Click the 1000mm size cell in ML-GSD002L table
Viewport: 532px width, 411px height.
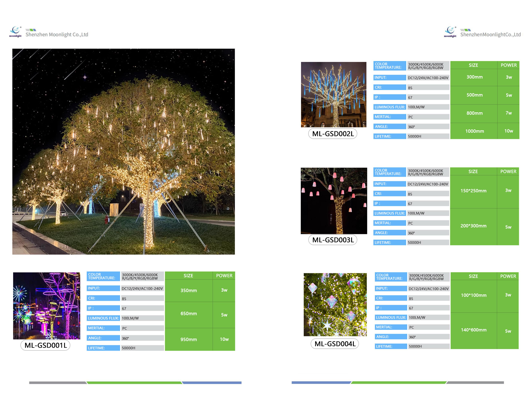tap(474, 131)
